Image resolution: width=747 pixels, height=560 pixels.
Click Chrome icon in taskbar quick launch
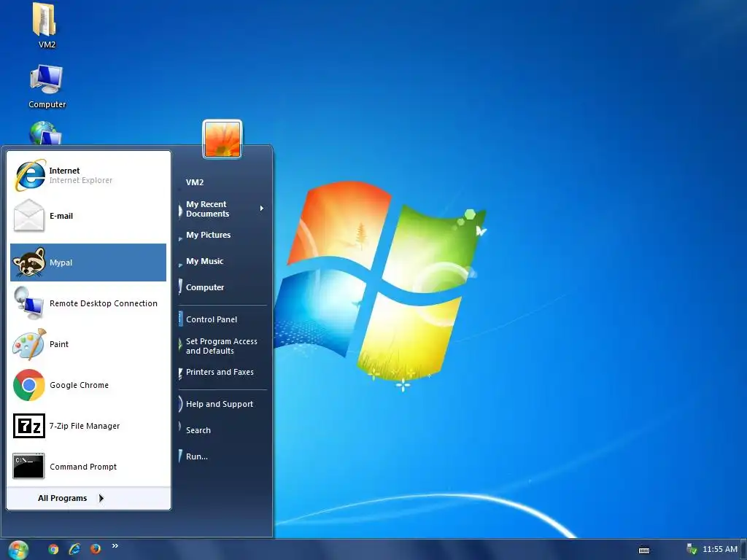point(53,549)
